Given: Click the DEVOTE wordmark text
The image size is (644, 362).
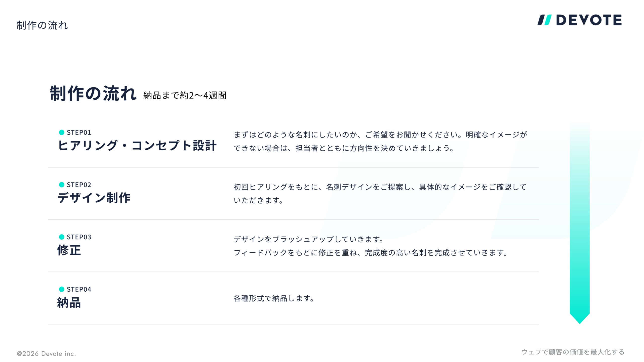Looking at the screenshot, I should coord(589,20).
